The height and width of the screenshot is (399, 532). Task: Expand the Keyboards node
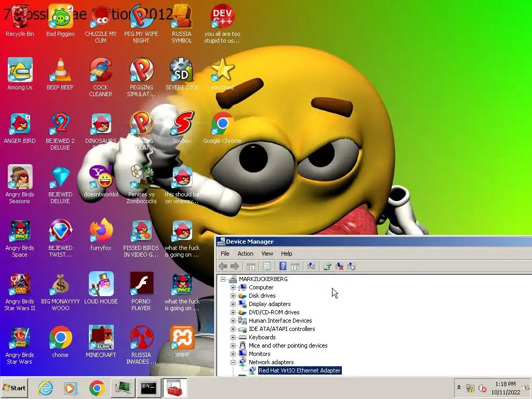(233, 337)
